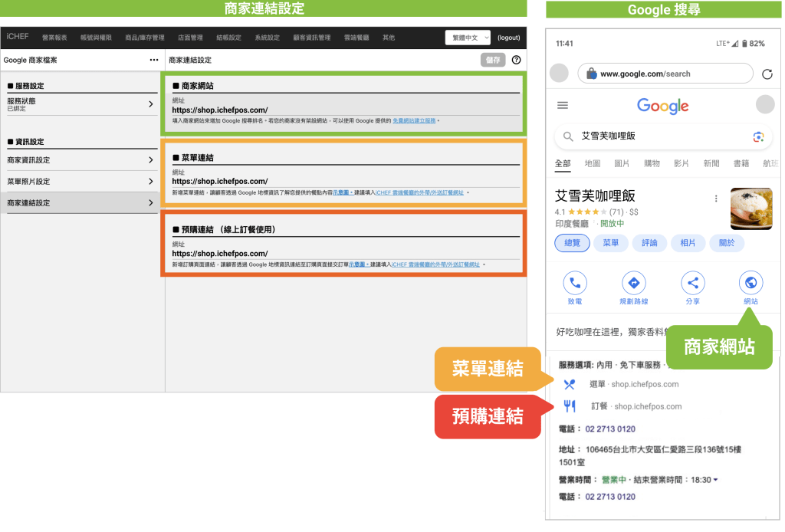The image size is (785, 532).
Task: Tap the 規劃路線 directions icon
Action: [x=633, y=283]
